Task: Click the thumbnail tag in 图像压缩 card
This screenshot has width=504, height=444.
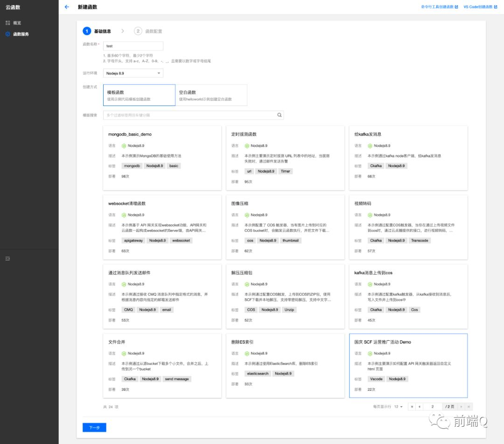Action: tap(291, 240)
